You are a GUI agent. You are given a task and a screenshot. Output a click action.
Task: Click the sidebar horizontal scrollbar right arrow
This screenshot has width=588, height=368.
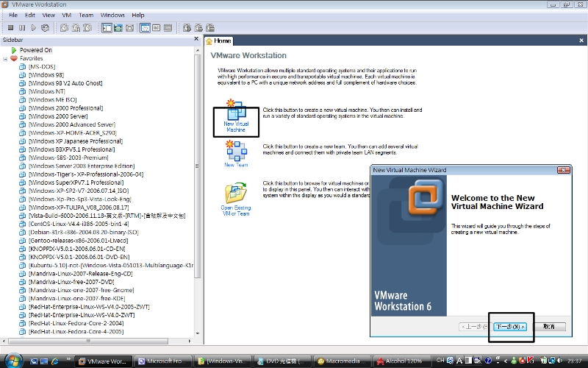(190, 341)
